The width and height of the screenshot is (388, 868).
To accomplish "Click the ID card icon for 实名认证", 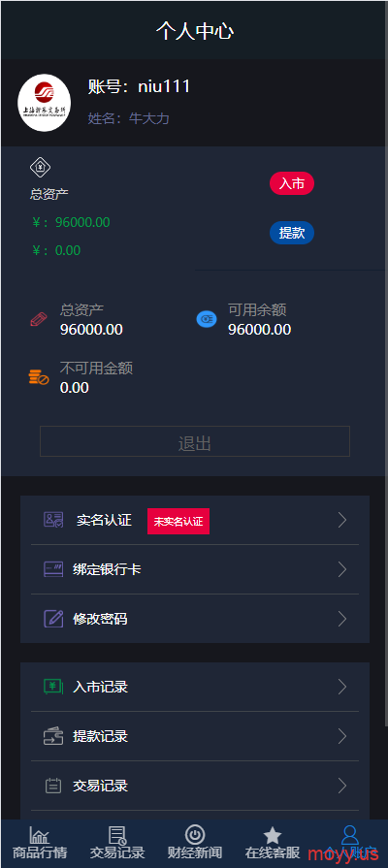I will click(53, 520).
